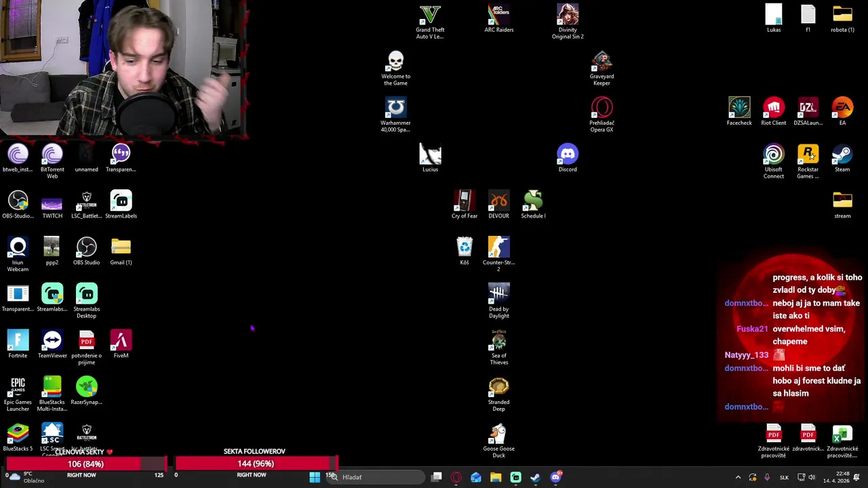
Task: Expand the hidden system tray icons
Action: point(738,477)
